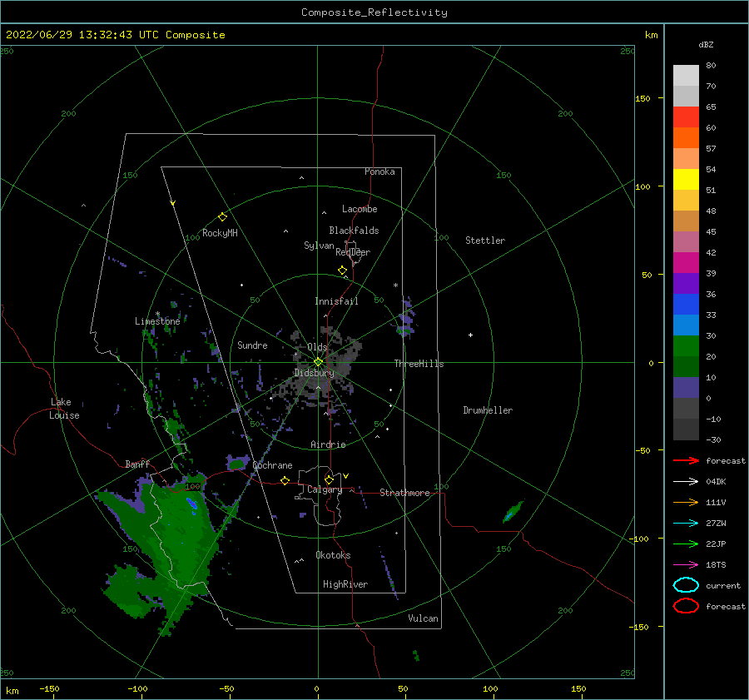Viewport: 749px width, 700px height.
Task: Click the magenta 18TS arrow in legend
Action: point(686,565)
